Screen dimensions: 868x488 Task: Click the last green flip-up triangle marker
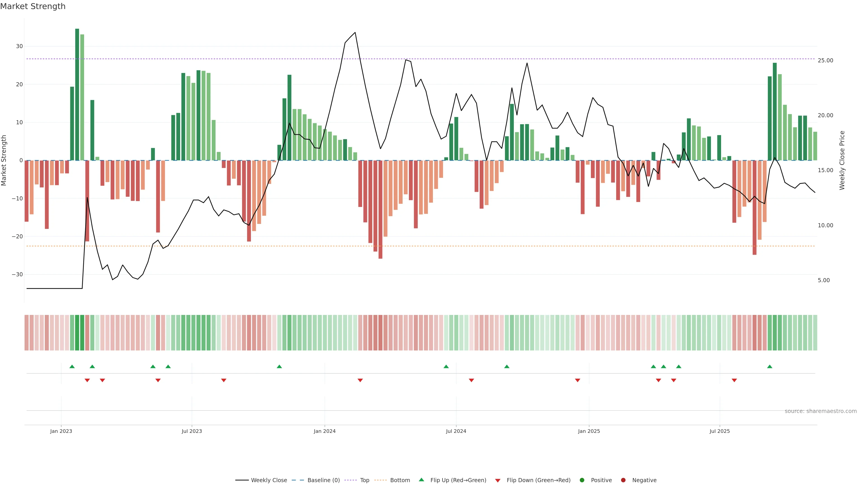pos(770,366)
